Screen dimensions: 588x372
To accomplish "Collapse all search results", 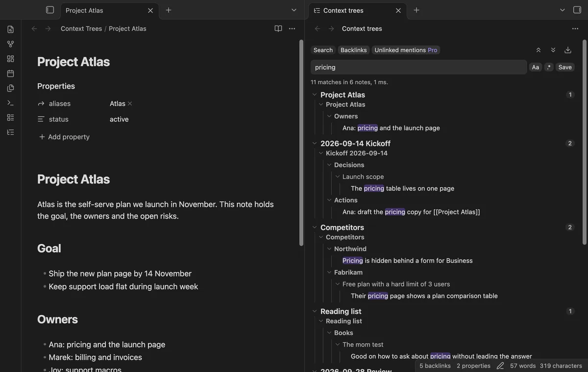I will point(539,50).
